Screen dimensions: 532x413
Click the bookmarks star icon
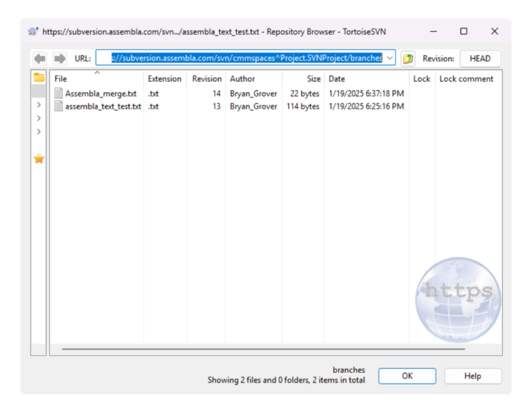point(39,159)
